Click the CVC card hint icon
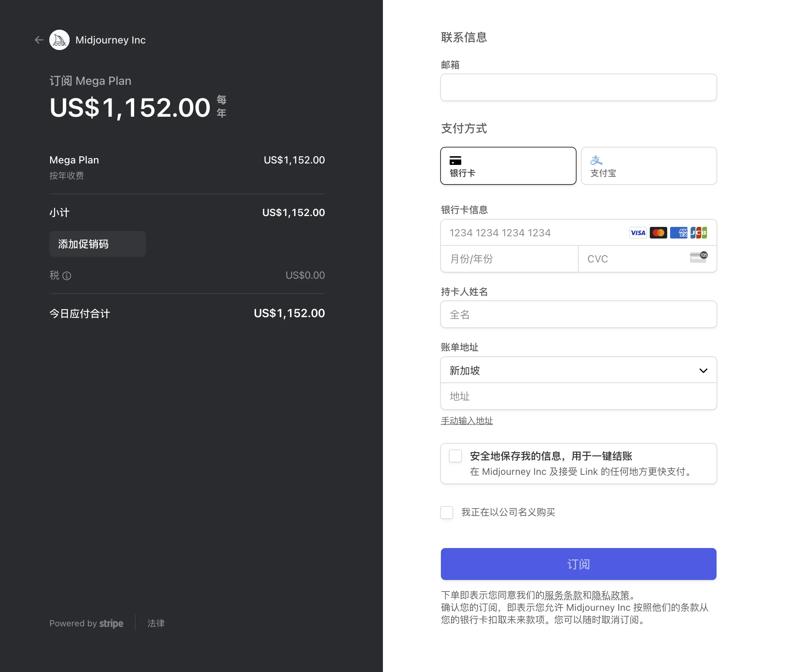The height and width of the screenshot is (672, 805). 698,257
